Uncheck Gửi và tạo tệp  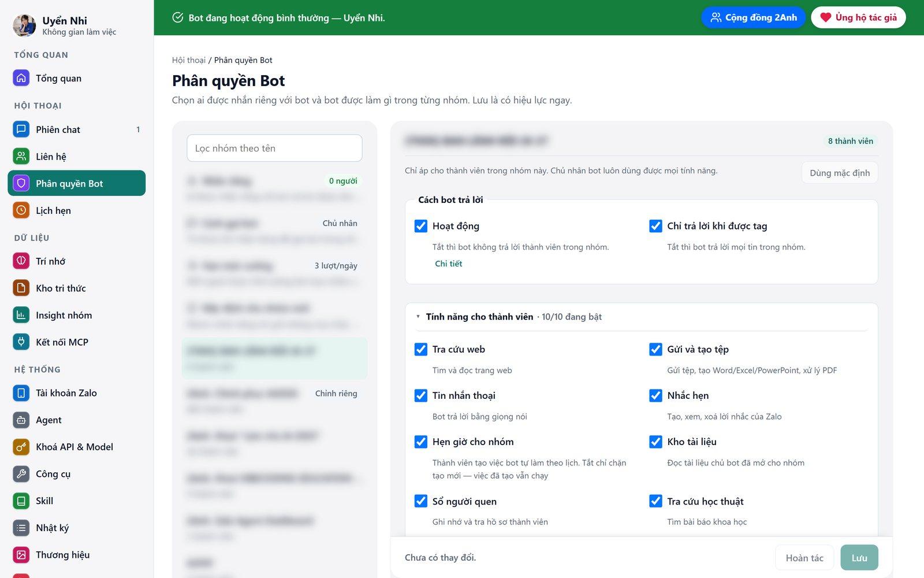[655, 349]
